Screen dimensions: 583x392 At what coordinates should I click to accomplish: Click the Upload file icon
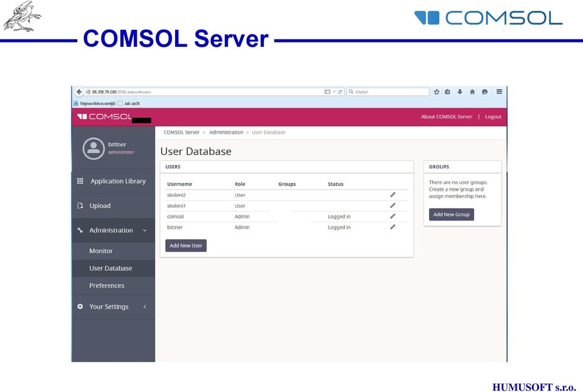tap(80, 205)
